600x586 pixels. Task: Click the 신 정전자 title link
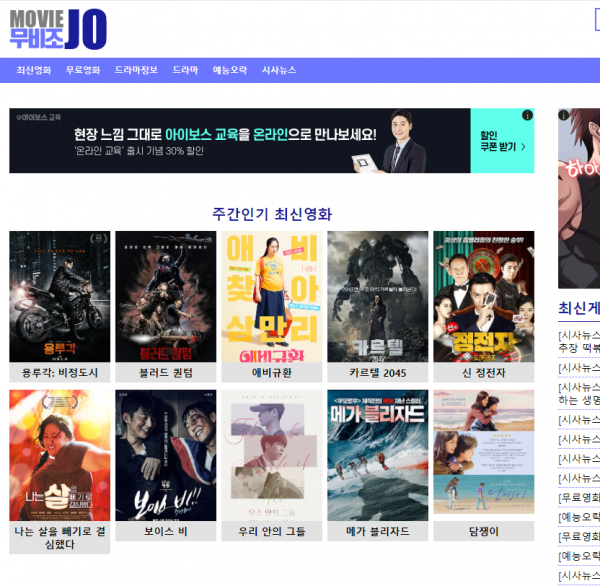click(x=484, y=372)
